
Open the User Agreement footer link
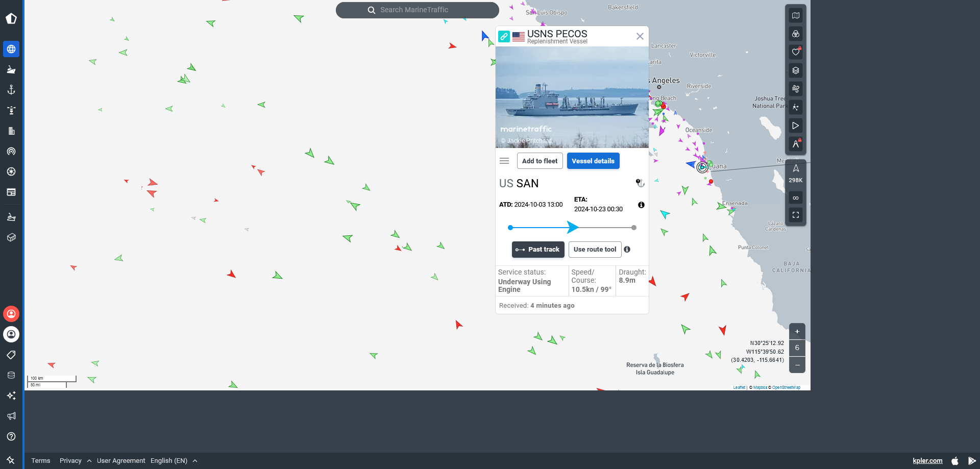(121, 460)
